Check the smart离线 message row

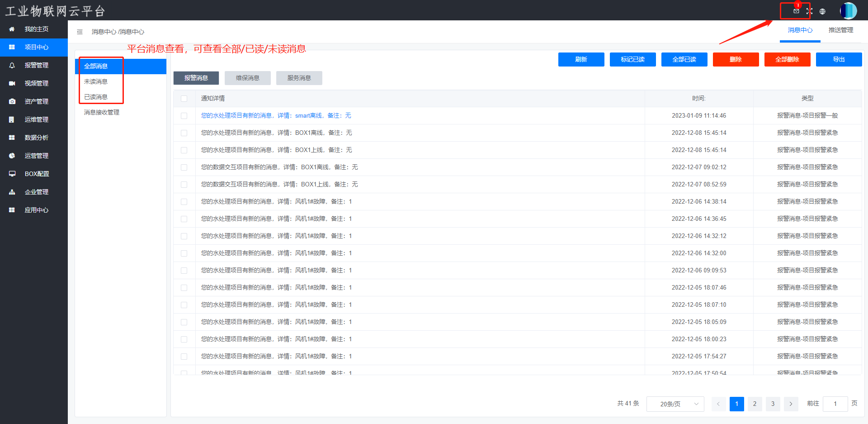pos(184,116)
